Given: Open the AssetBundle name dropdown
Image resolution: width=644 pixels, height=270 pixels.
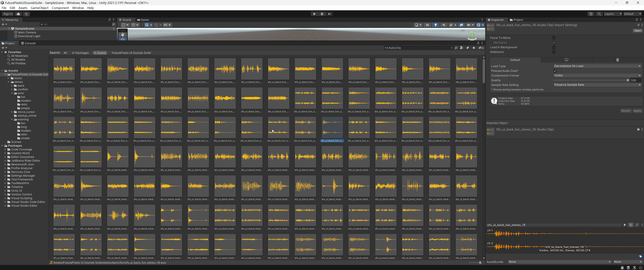Looking at the screenshot, I should [x=560, y=262].
